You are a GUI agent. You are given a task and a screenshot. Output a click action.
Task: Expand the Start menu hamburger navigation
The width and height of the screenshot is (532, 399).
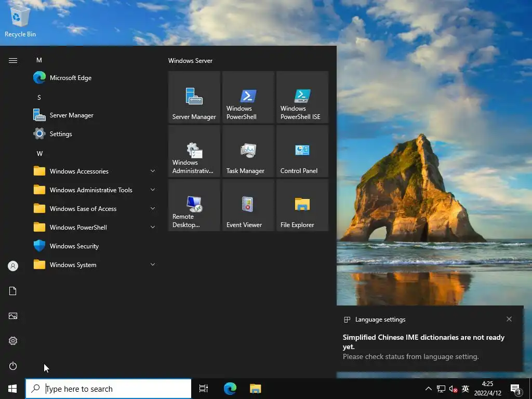13,60
